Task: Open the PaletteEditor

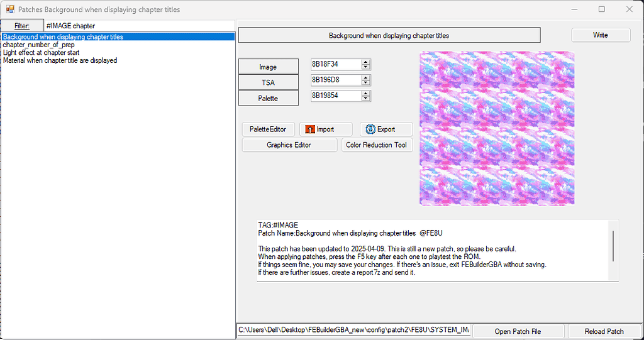Action: tap(268, 129)
